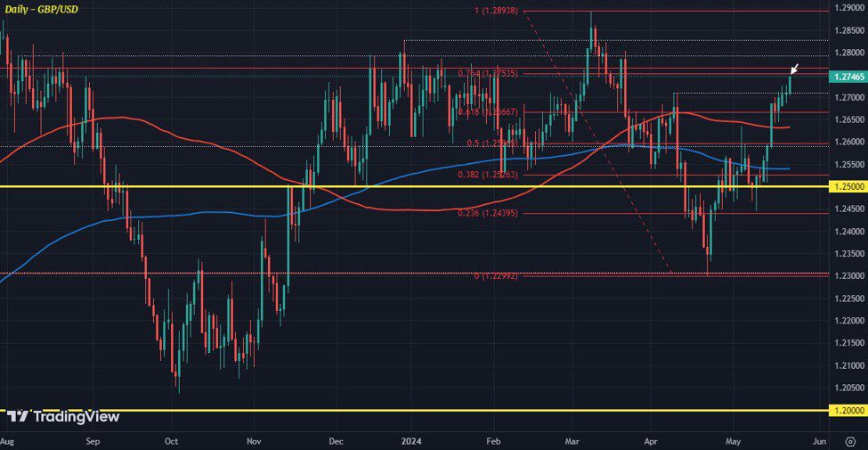Click the yellow 1.20000 price label
The width and height of the screenshot is (868, 450).
[848, 411]
